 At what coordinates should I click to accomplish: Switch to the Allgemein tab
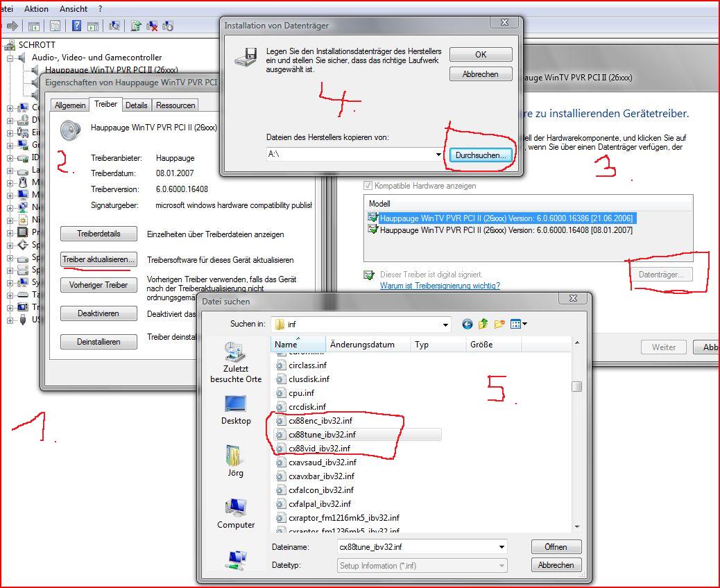(70, 105)
